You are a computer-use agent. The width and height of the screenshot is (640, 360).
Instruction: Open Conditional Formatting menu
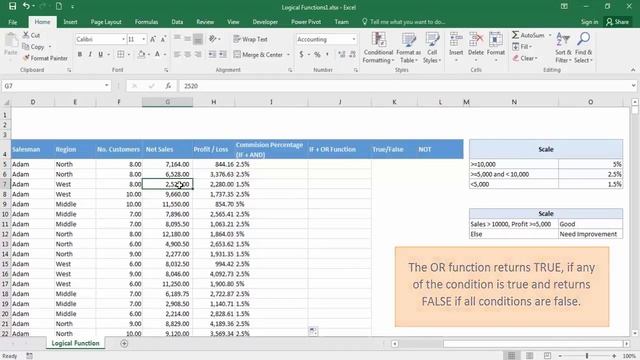(x=378, y=48)
